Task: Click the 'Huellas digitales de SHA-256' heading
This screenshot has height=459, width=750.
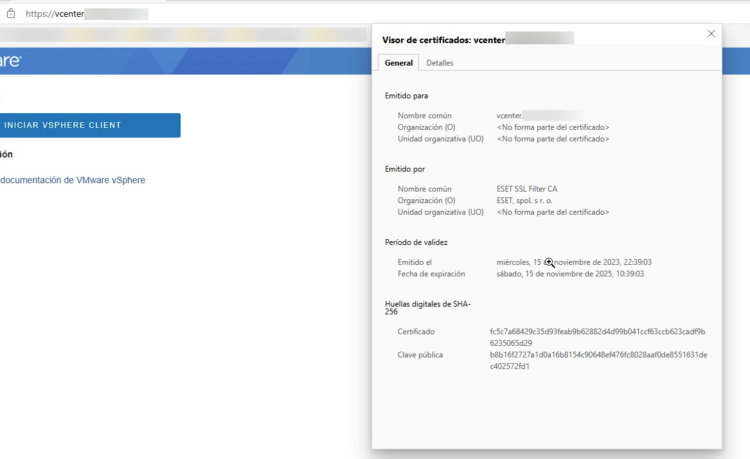Action: coord(428,307)
